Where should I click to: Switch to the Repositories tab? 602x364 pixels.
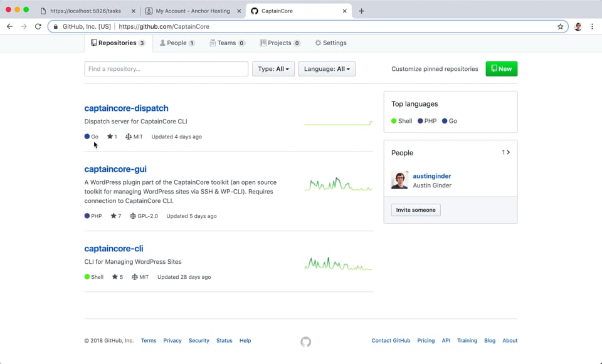click(x=119, y=43)
